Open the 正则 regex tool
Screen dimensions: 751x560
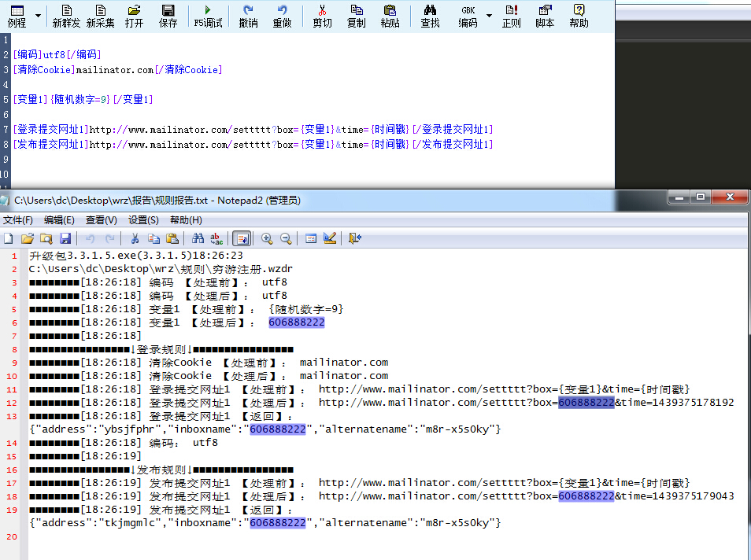(511, 16)
